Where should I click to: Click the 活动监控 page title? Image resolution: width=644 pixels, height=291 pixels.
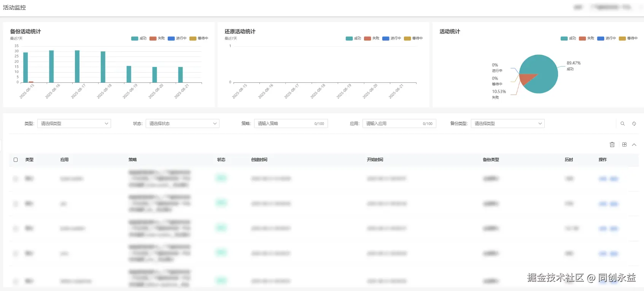coord(14,8)
